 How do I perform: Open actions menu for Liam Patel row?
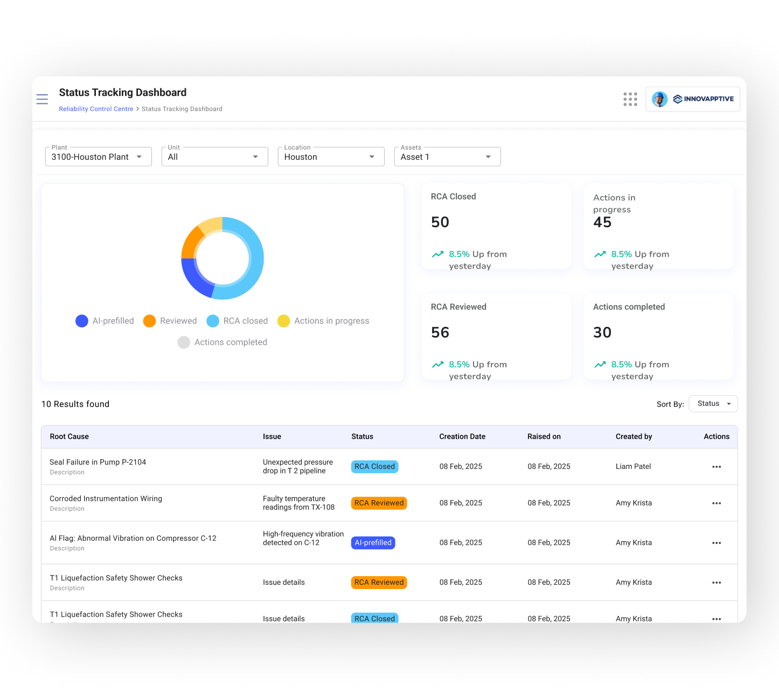(716, 467)
